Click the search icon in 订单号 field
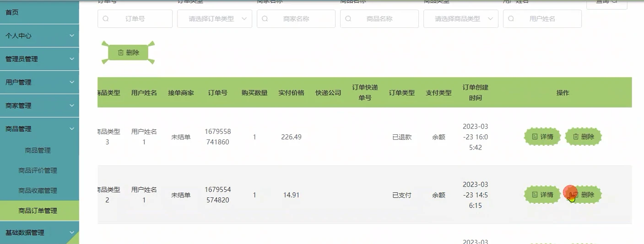This screenshot has width=644, height=244. point(106,19)
